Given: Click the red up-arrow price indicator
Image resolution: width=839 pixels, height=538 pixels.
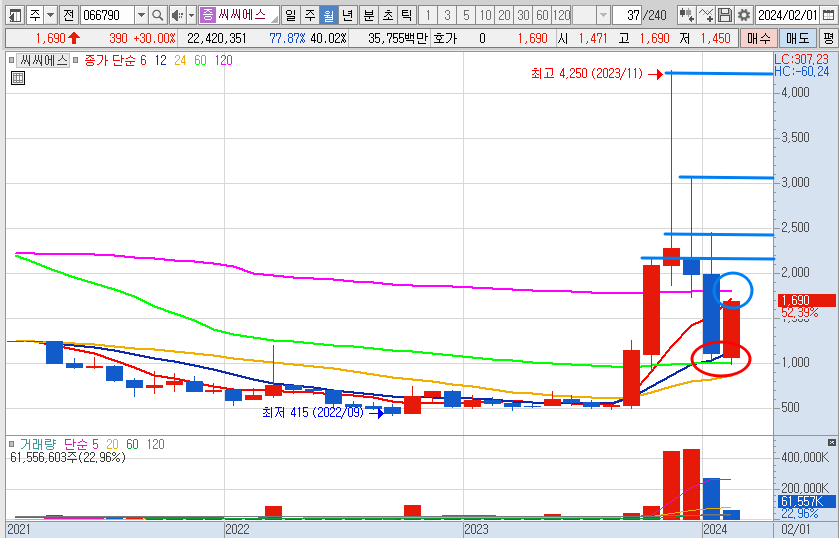Looking at the screenshot, I should [74, 38].
